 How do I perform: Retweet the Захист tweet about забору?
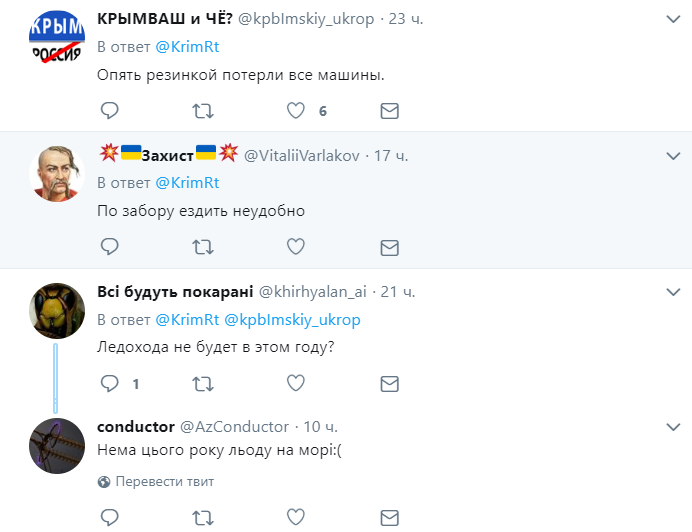point(203,247)
